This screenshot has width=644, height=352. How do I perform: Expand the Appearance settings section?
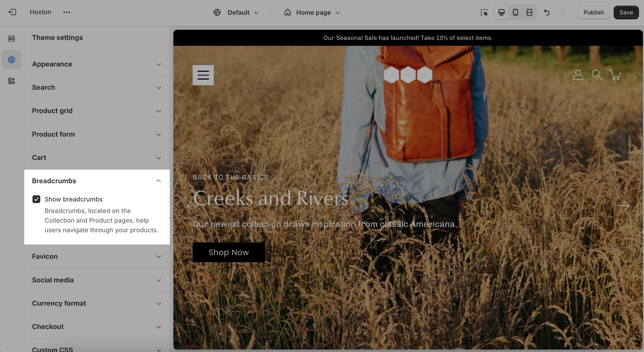click(96, 64)
